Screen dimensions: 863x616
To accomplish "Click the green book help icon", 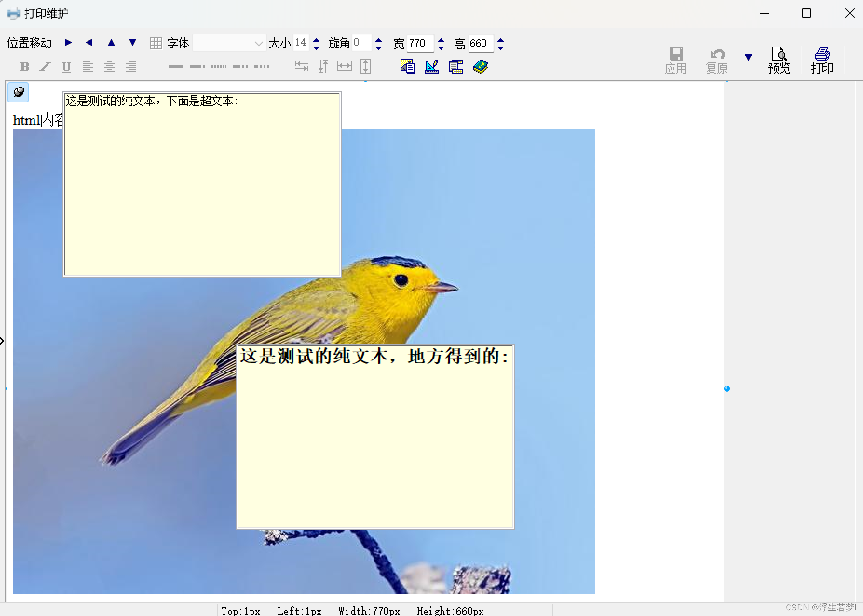I will [480, 67].
